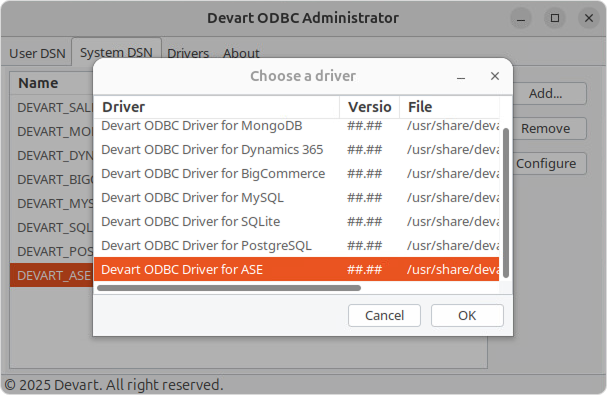This screenshot has width=607, height=395.
Task: Click the Name column header in DSN list
Action: pyautogui.click(x=52, y=83)
